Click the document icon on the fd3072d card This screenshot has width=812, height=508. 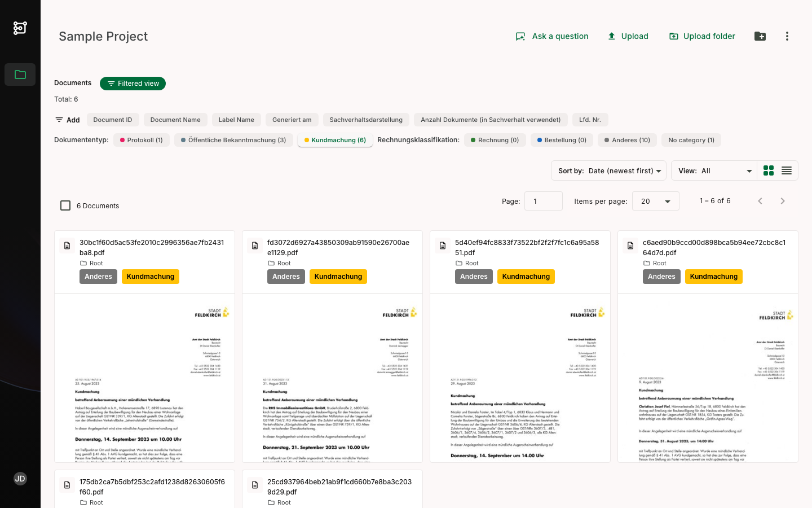[255, 246]
